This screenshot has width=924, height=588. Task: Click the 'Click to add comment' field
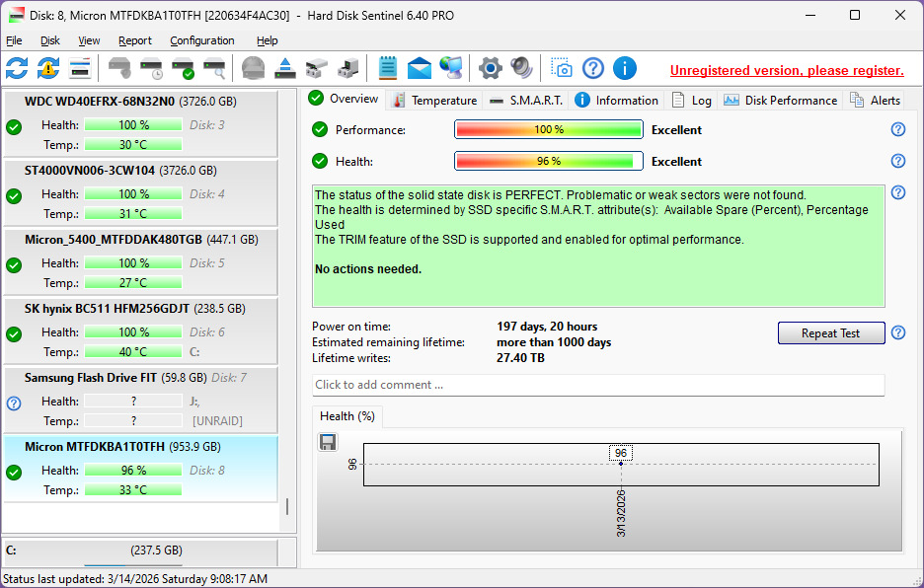[x=598, y=385]
